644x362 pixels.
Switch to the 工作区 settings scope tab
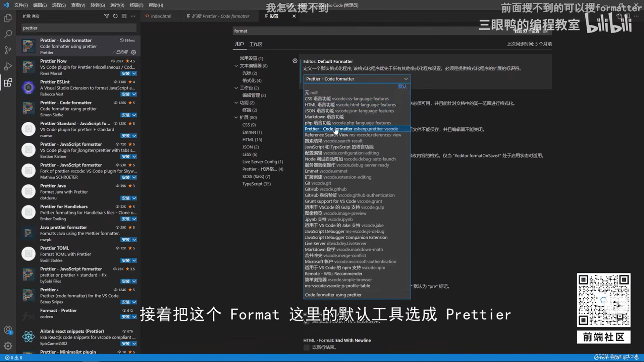tap(256, 44)
